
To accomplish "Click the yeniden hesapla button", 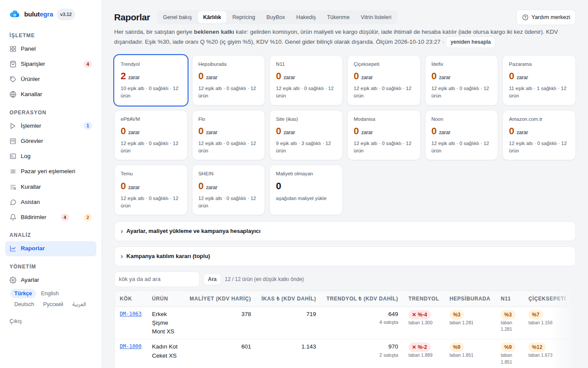I will point(470,42).
